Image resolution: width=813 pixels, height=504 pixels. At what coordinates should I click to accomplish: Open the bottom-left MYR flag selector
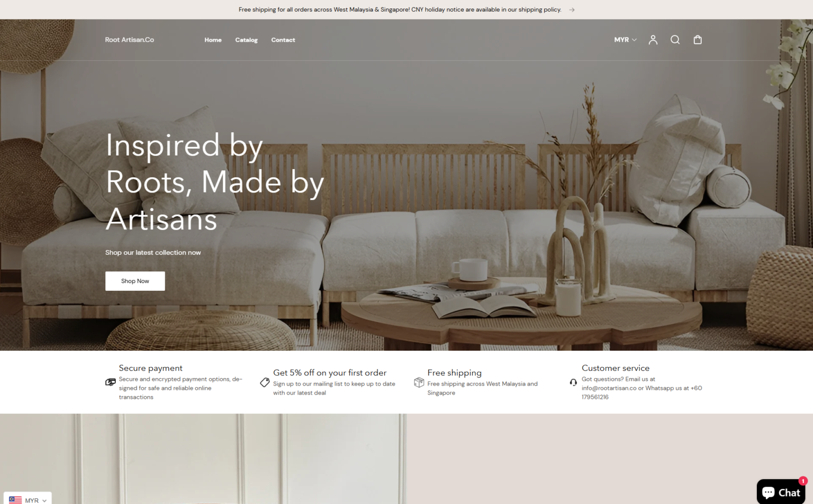pos(28,500)
